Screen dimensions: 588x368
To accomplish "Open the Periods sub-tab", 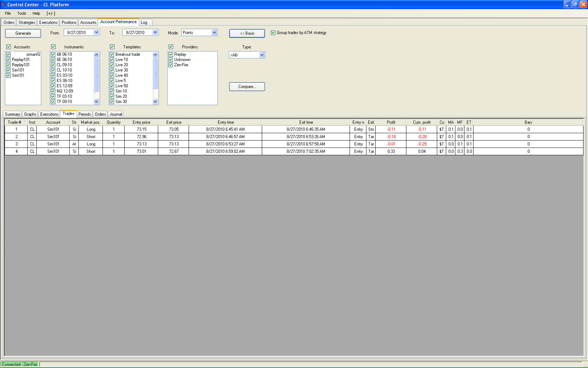I will 85,114.
